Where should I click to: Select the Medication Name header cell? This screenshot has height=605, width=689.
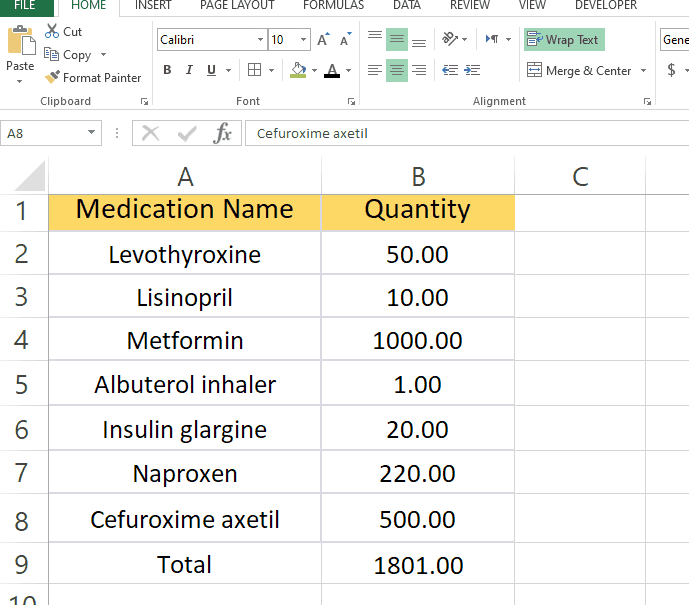185,212
